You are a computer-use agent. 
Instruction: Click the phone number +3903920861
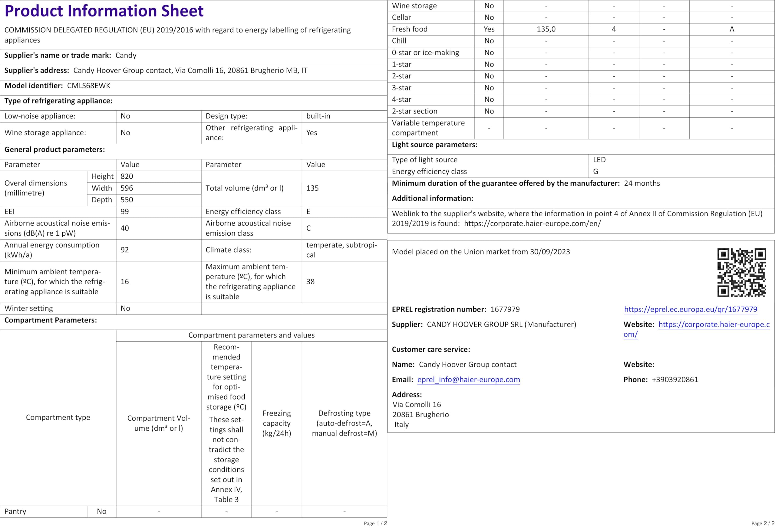(674, 379)
